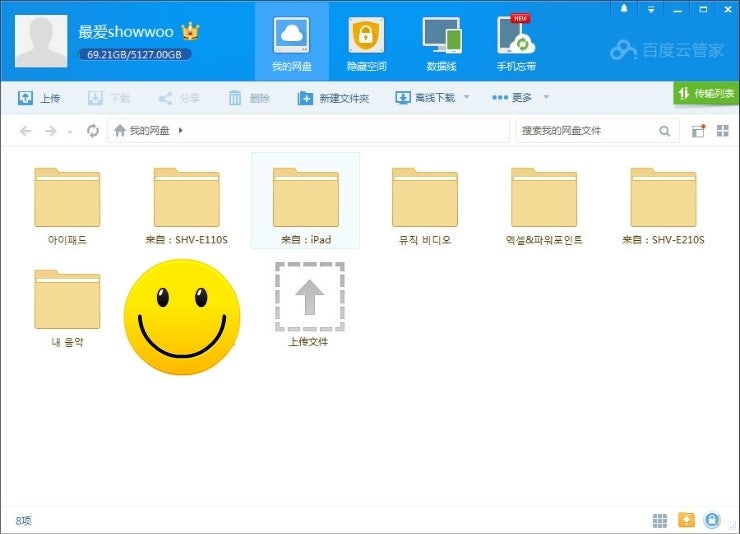Open navigation history dropdown arrow
The height and width of the screenshot is (534, 740).
click(70, 132)
